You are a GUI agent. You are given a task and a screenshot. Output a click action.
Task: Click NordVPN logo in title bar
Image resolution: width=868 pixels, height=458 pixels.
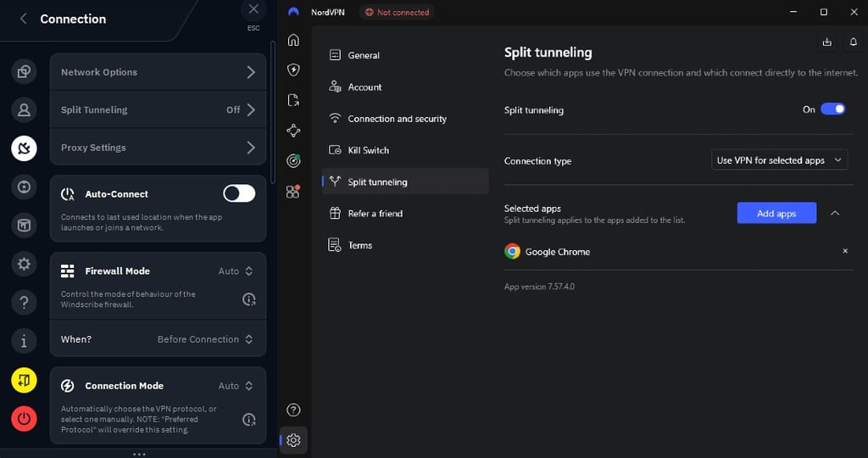click(293, 12)
